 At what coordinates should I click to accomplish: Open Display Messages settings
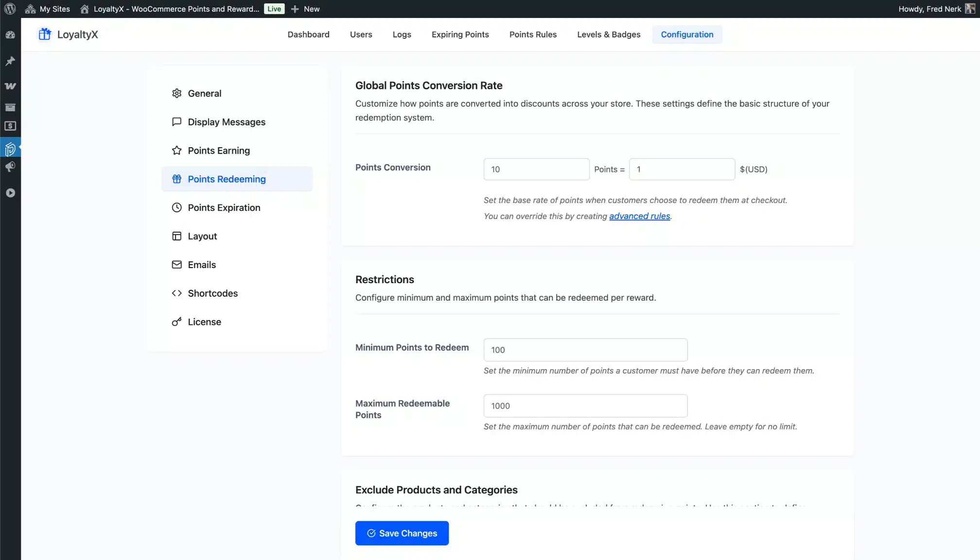237,122
